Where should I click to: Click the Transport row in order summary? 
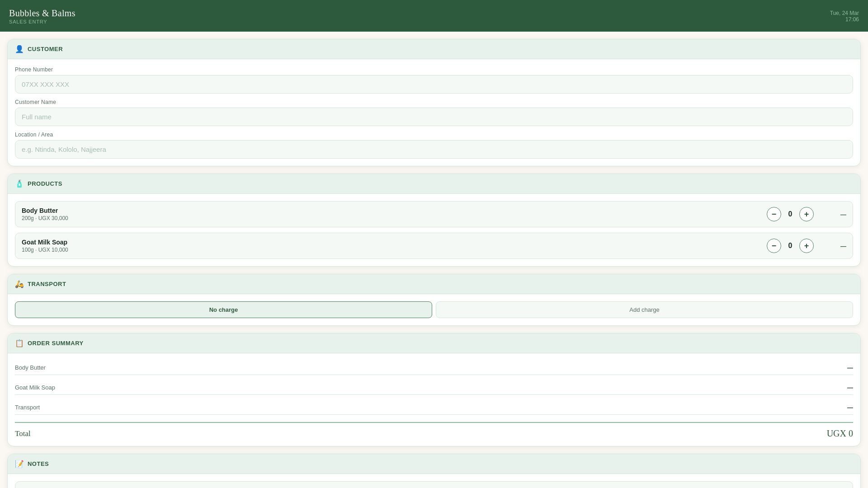(x=434, y=408)
